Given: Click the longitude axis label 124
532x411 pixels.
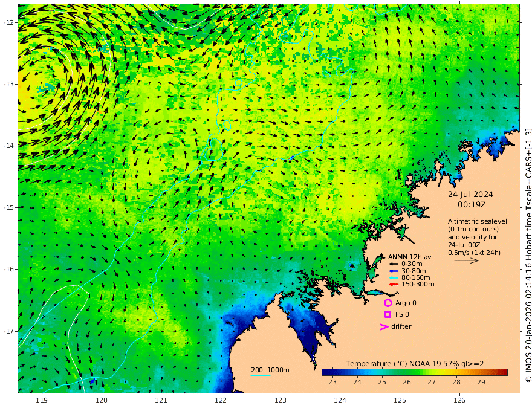Looking at the screenshot, I should [x=340, y=401].
